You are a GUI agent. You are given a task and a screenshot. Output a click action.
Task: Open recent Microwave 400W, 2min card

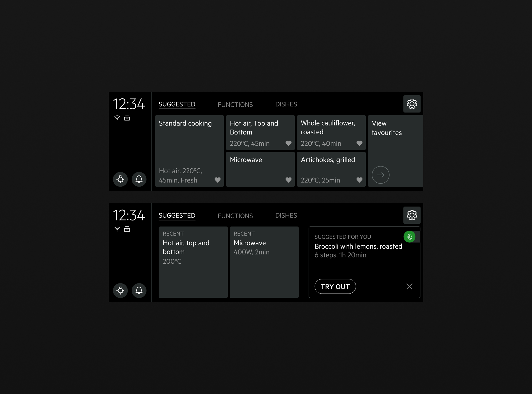point(264,262)
